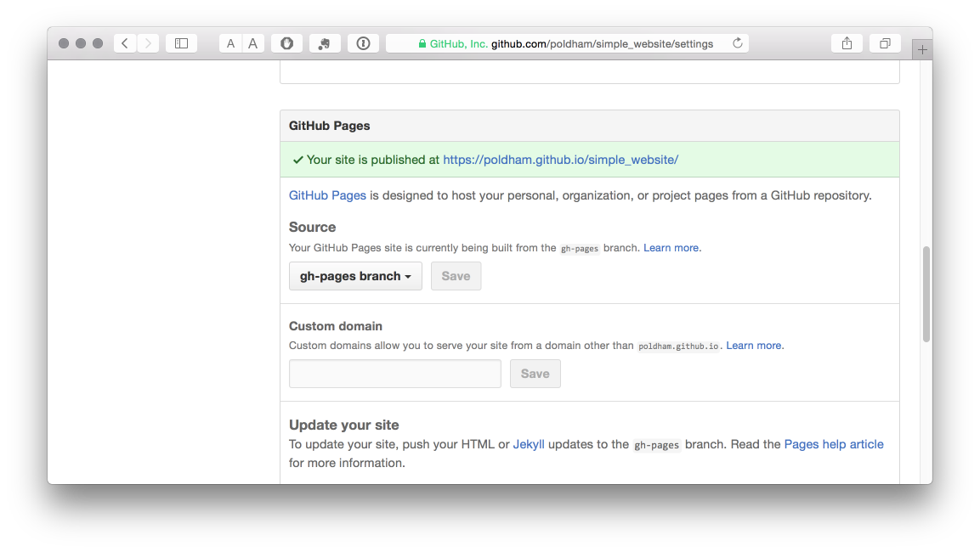Toggle the Safari sidebar button
The width and height of the screenshot is (980, 552).
181,43
